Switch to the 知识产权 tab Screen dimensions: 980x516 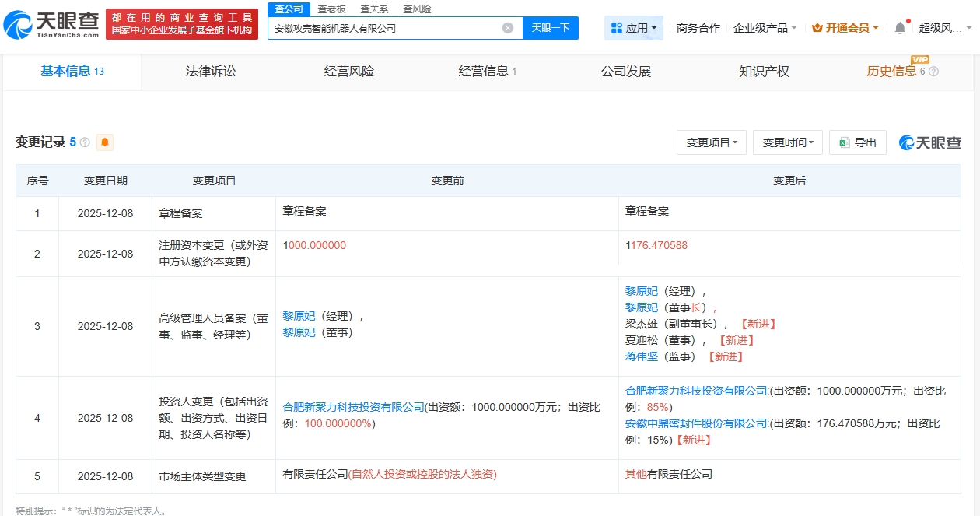click(764, 72)
